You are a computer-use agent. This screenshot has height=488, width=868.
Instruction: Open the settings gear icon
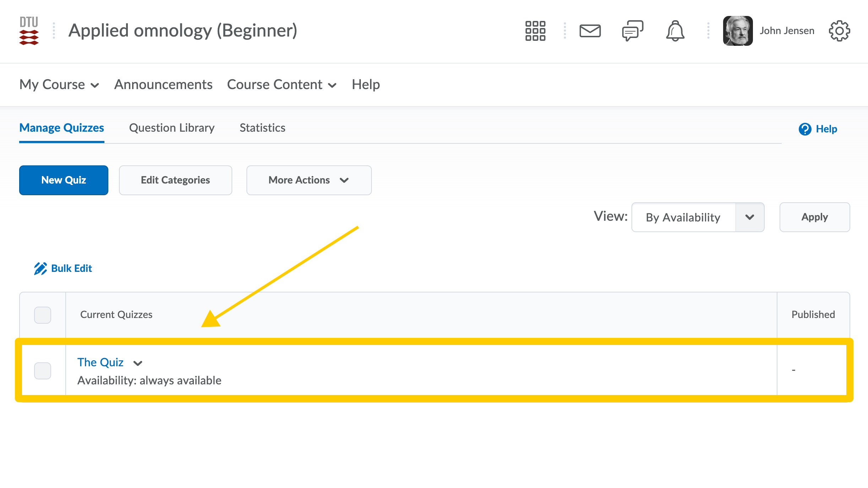pyautogui.click(x=839, y=31)
